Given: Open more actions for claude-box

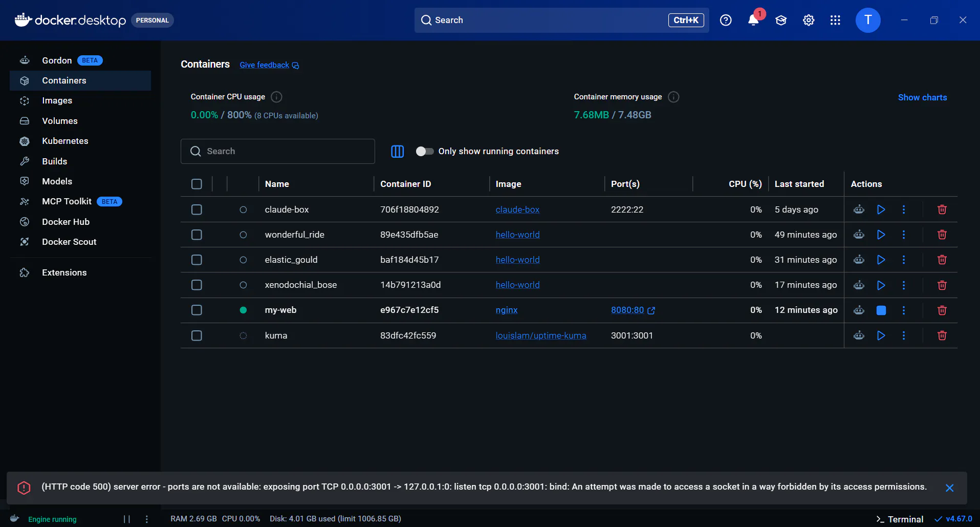Looking at the screenshot, I should tap(904, 209).
